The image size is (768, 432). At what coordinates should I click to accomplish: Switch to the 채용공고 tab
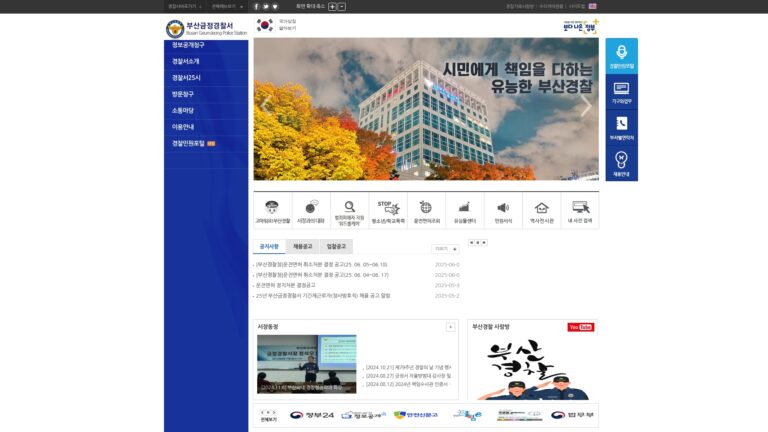click(x=303, y=246)
